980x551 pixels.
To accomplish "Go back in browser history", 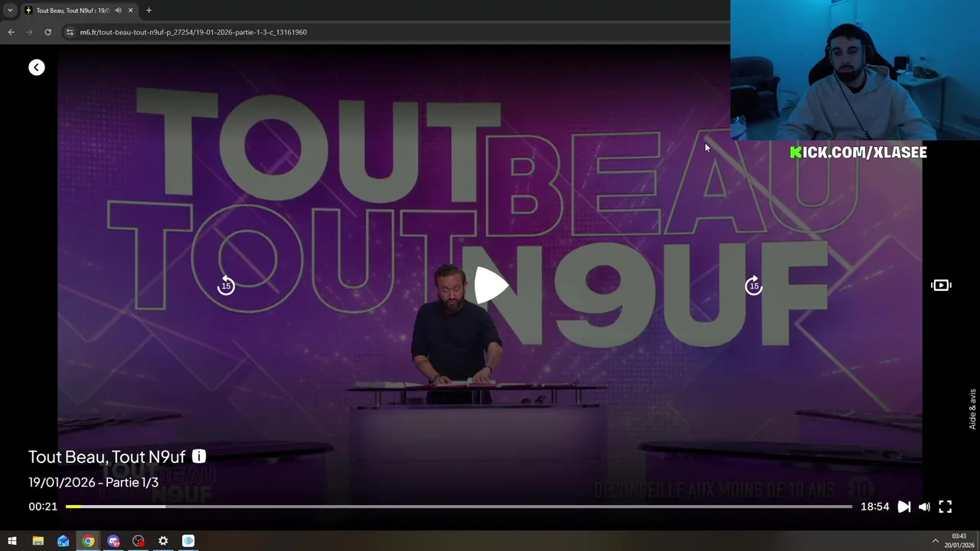I will tap(11, 32).
